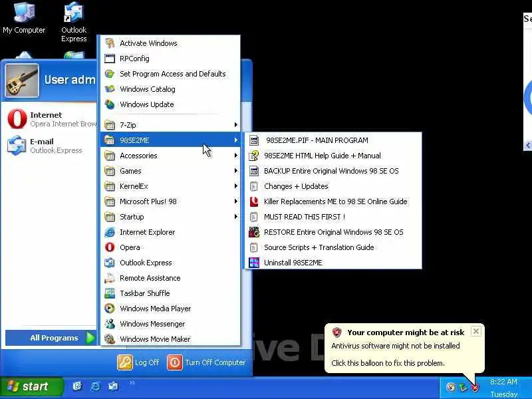Open pinned Internet Opera browser entry
The width and height of the screenshot is (532, 399).
[51, 119]
